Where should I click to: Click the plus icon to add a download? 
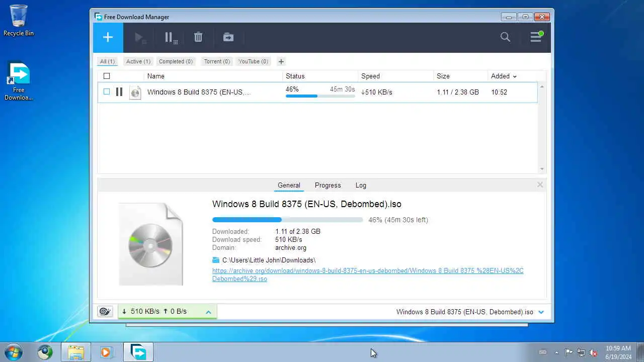click(x=108, y=37)
